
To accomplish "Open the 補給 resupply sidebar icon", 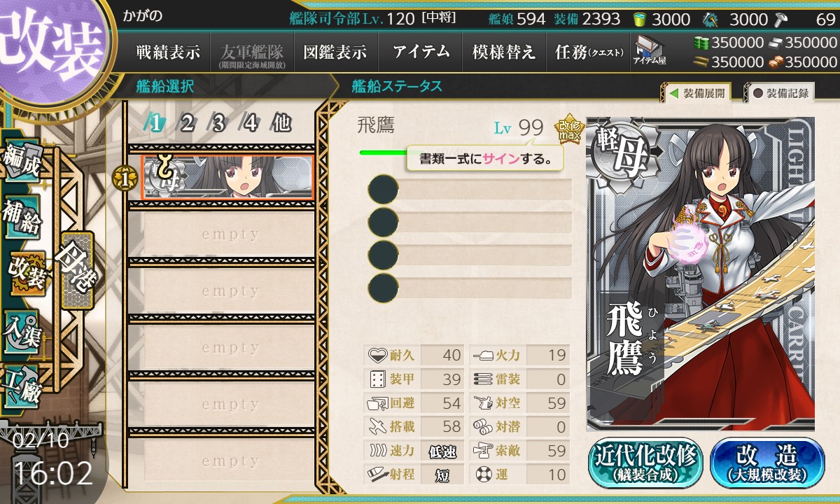I will pos(22,218).
